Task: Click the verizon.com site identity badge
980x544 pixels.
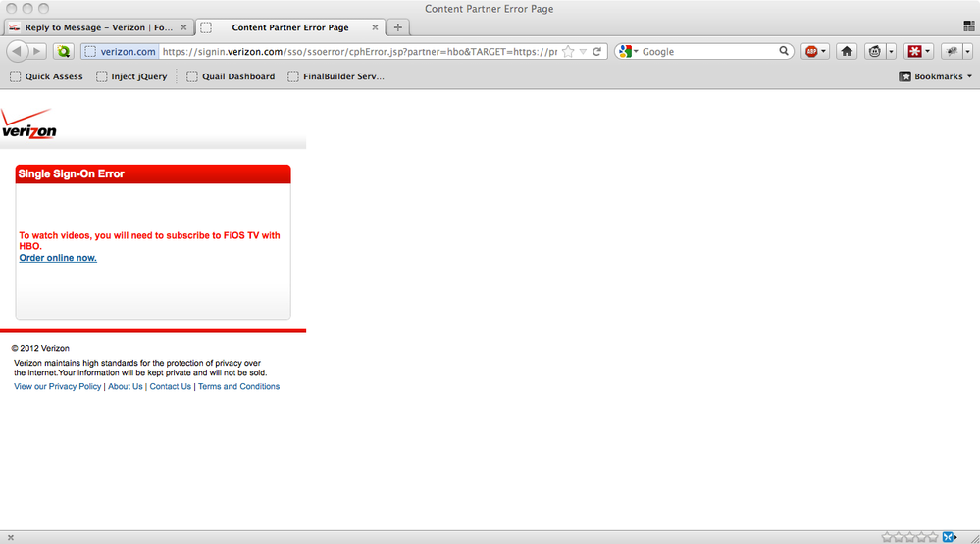Action: (x=121, y=52)
